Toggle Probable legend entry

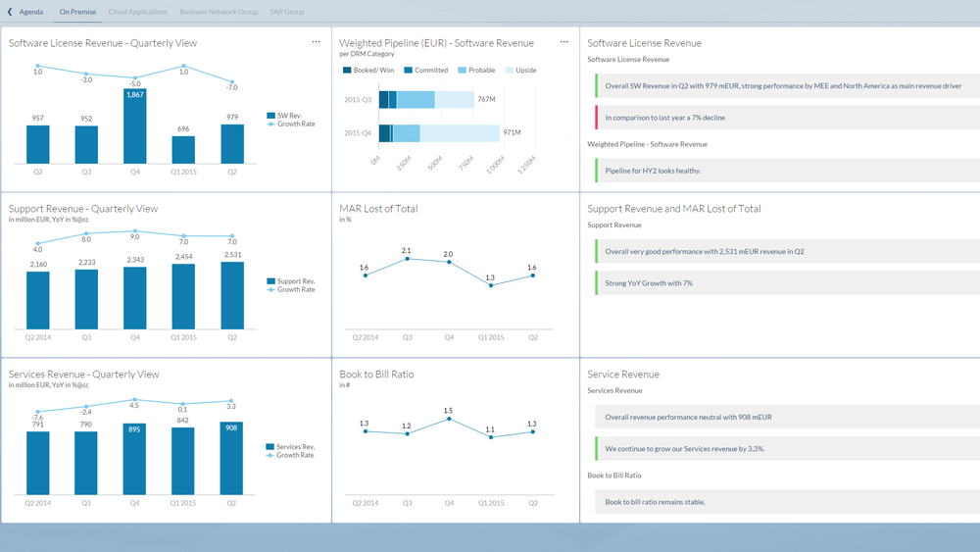tap(477, 70)
